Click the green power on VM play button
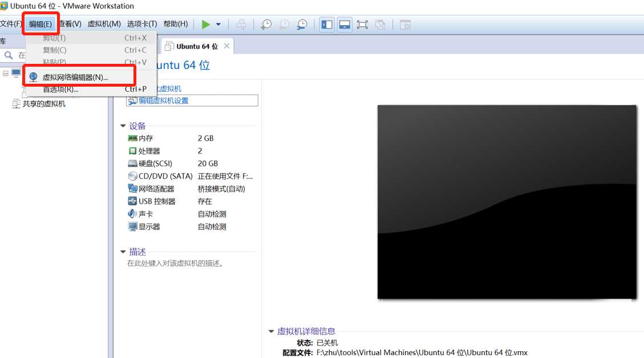 pos(206,25)
